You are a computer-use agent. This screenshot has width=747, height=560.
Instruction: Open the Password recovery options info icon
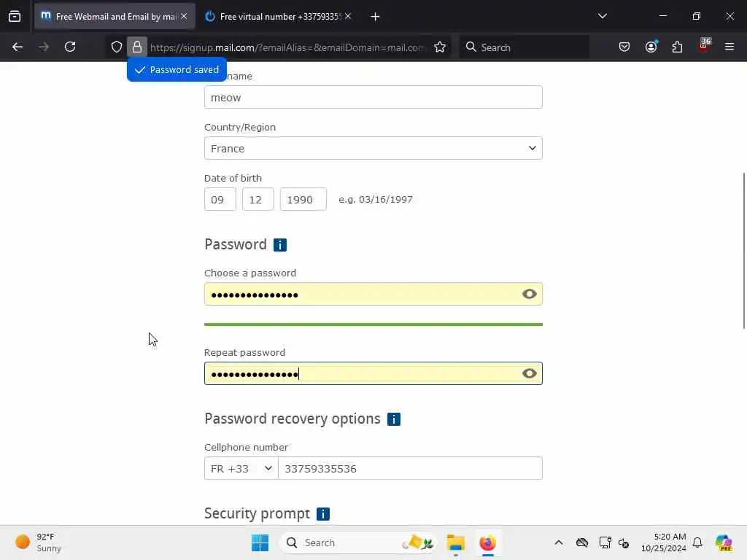[x=393, y=419]
